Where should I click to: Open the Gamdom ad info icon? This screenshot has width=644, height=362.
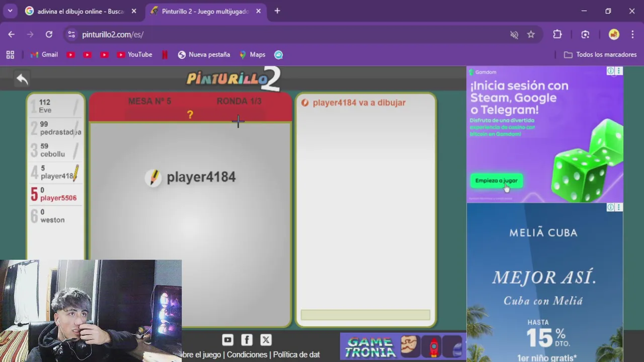click(610, 71)
